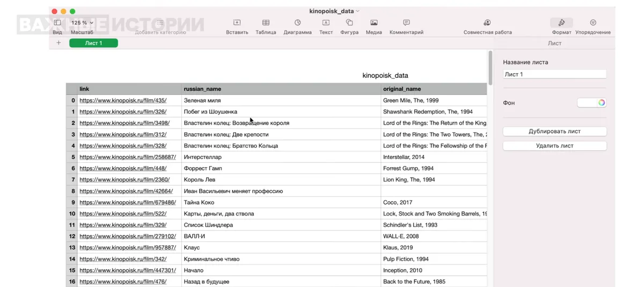
Task: Click the Таблица (Table) toolbar icon
Action: tap(266, 23)
